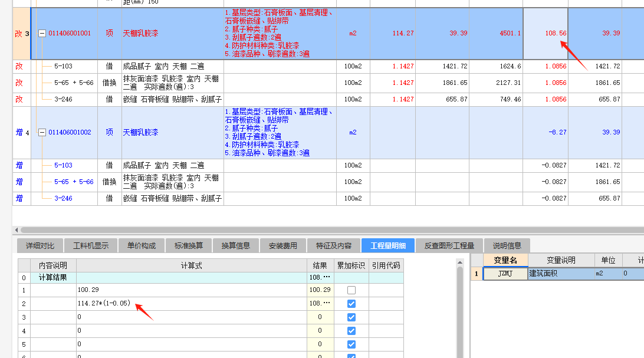Select formula cell 114.27*(1-0.05)

[192, 303]
